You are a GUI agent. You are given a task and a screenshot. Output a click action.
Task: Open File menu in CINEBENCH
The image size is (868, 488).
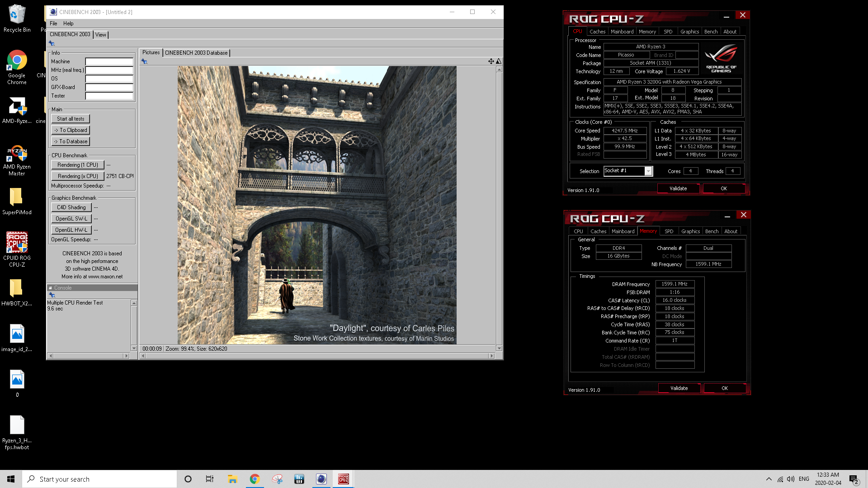(53, 23)
